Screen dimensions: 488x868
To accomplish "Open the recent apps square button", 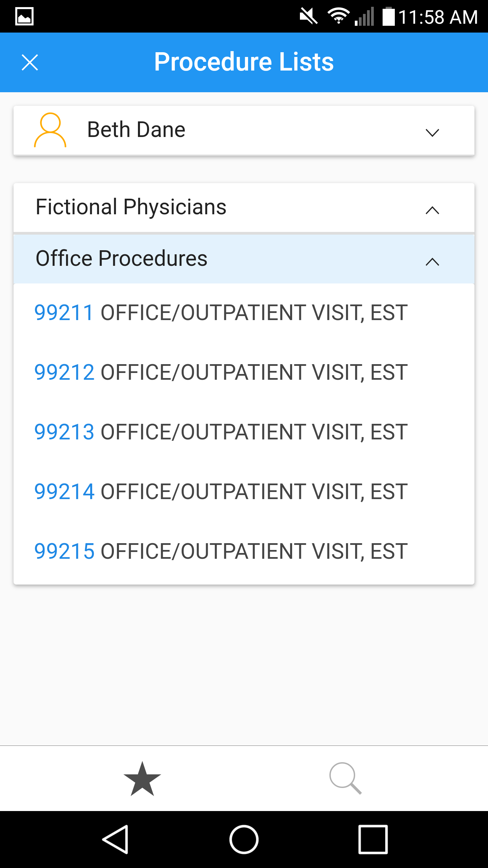I will (373, 839).
